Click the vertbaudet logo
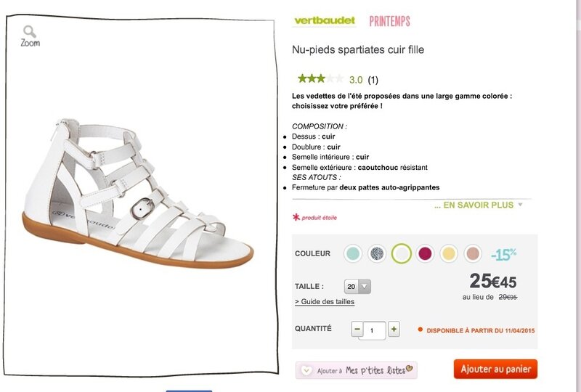This screenshot has height=392, width=581. (325, 21)
